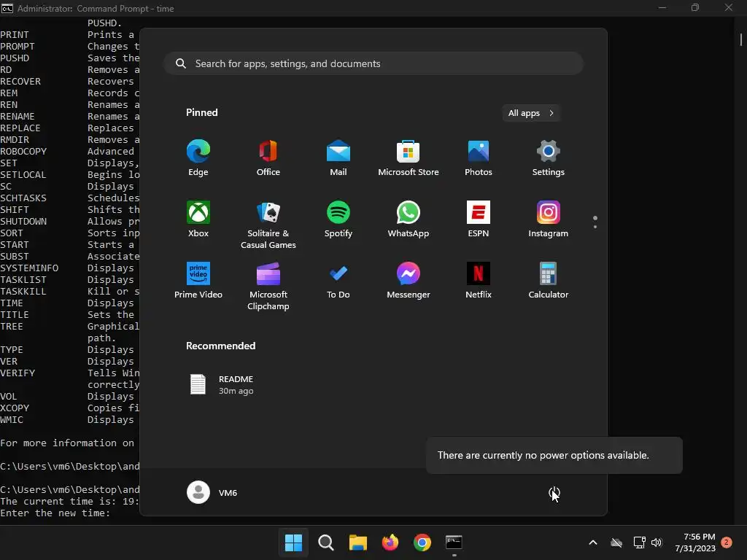Launch Office from pinned apps
This screenshot has width=747, height=560.
tap(268, 158)
